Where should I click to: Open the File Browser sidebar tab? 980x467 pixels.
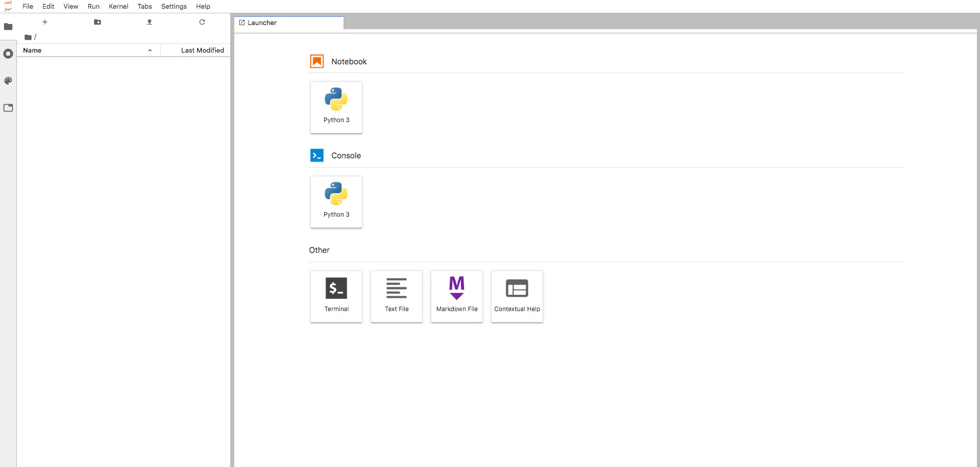tap(8, 27)
